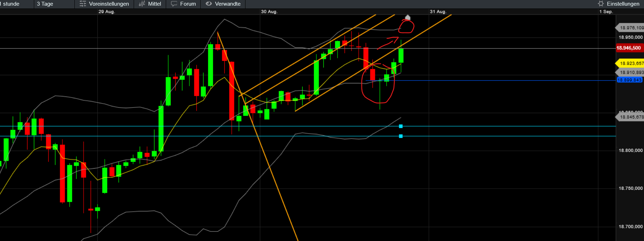Image resolution: width=644 pixels, height=241 pixels.
Task: Click the 1 Sep. date label
Action: point(606,12)
